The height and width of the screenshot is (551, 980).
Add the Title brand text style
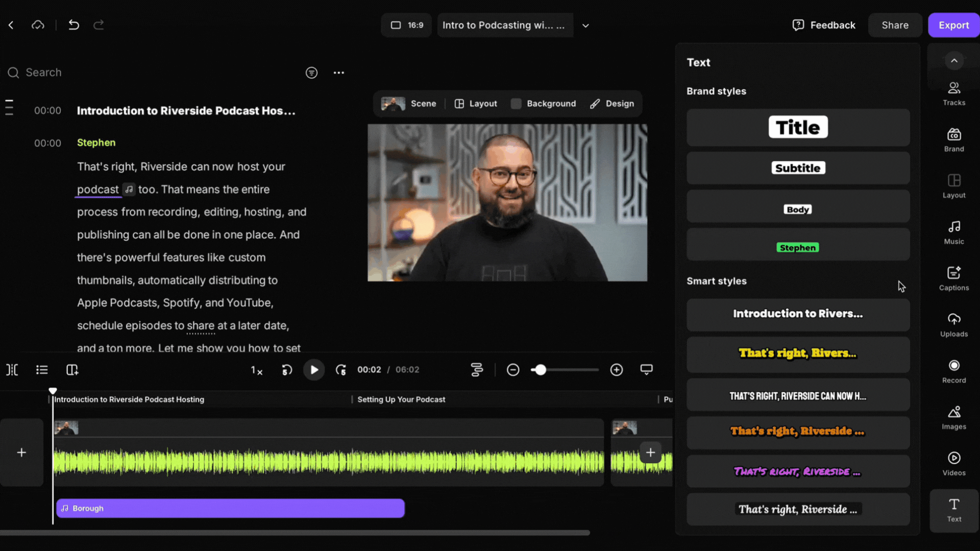pyautogui.click(x=798, y=128)
